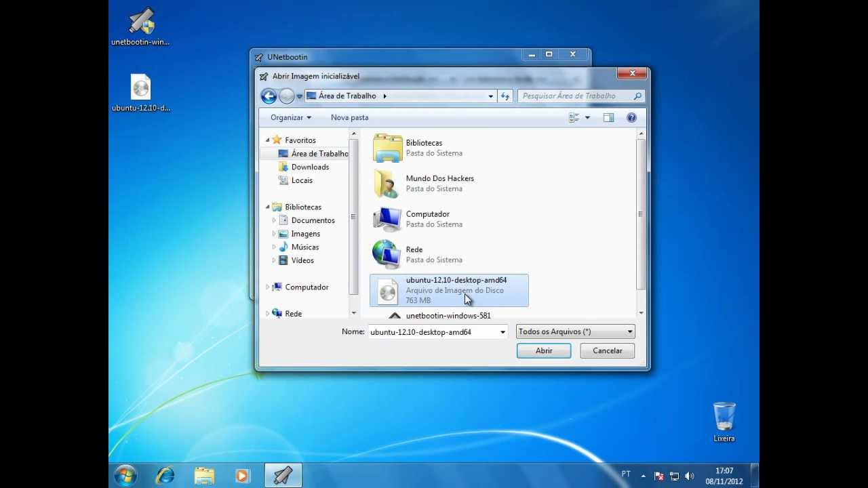
Task: Open help with the question mark icon
Action: click(631, 117)
